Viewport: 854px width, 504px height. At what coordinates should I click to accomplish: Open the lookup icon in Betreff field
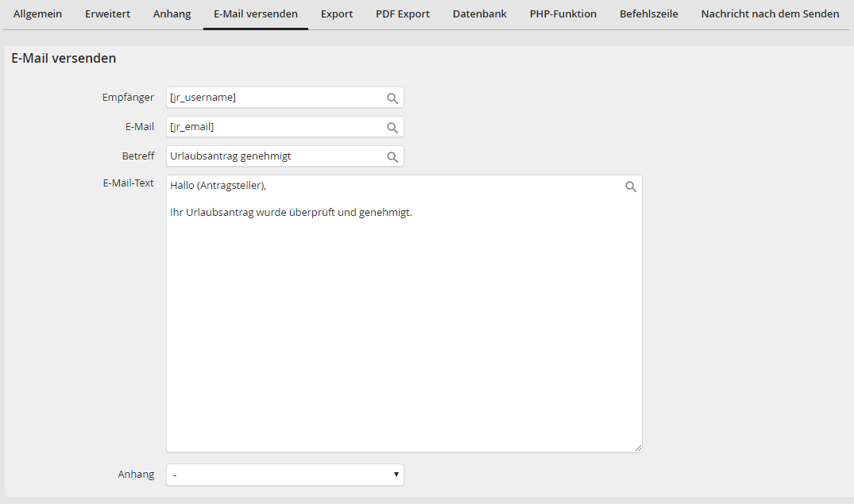click(392, 157)
